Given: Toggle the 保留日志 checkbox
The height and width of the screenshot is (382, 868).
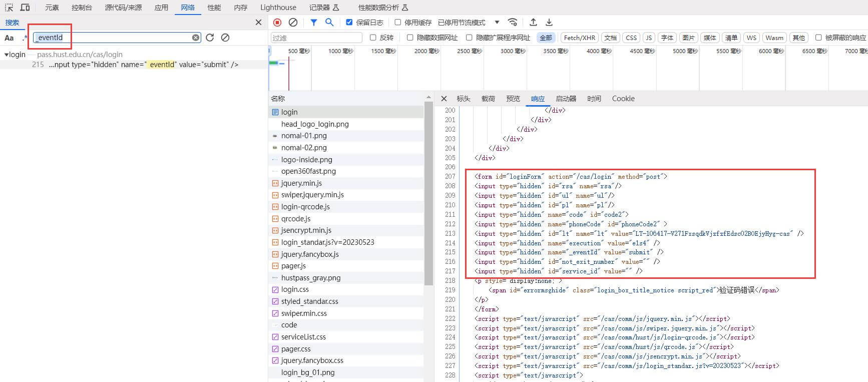Looking at the screenshot, I should pyautogui.click(x=349, y=22).
